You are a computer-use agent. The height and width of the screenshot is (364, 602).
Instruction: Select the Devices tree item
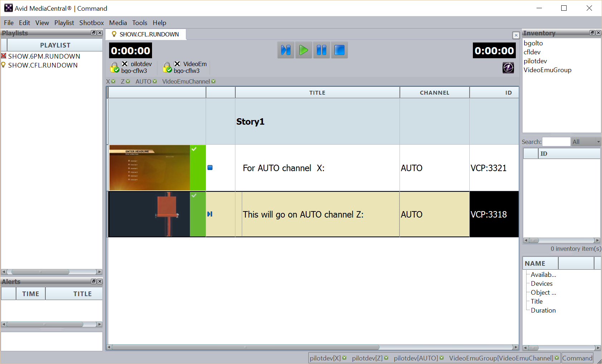(542, 284)
